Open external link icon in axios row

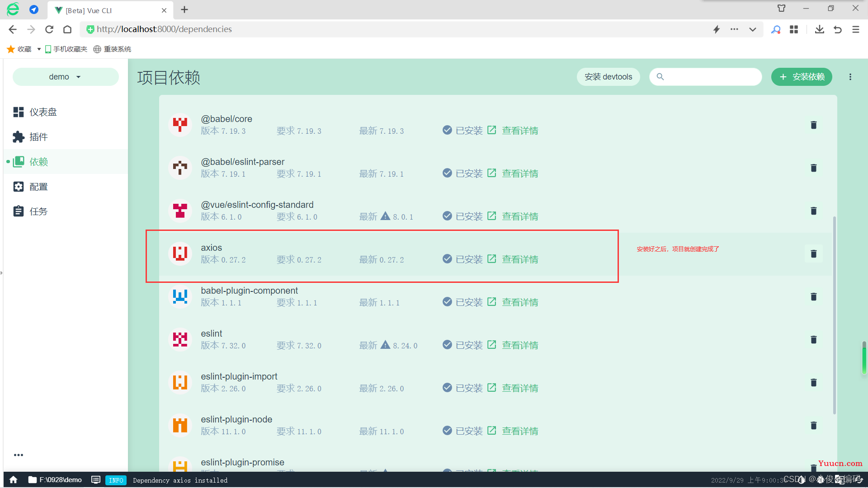(x=492, y=259)
